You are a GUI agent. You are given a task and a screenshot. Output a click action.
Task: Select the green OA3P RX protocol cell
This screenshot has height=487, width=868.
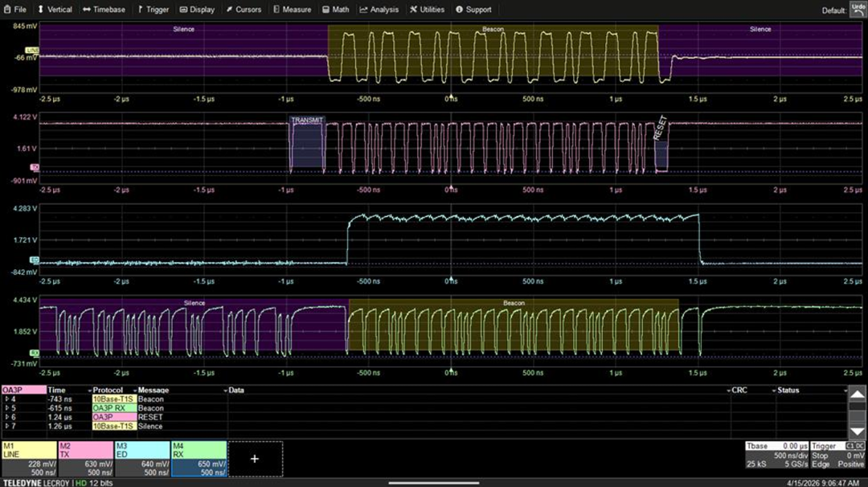(x=114, y=408)
